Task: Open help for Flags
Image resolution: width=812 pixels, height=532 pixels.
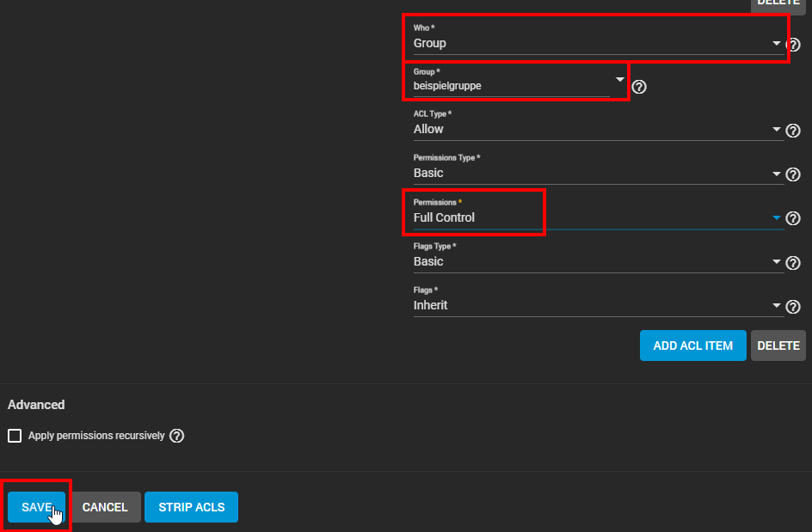Action: [793, 307]
